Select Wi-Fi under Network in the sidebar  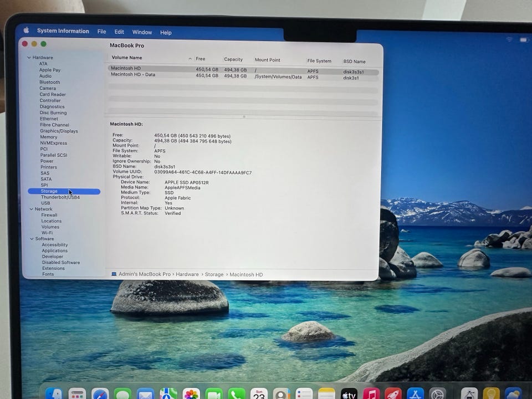pyautogui.click(x=47, y=233)
